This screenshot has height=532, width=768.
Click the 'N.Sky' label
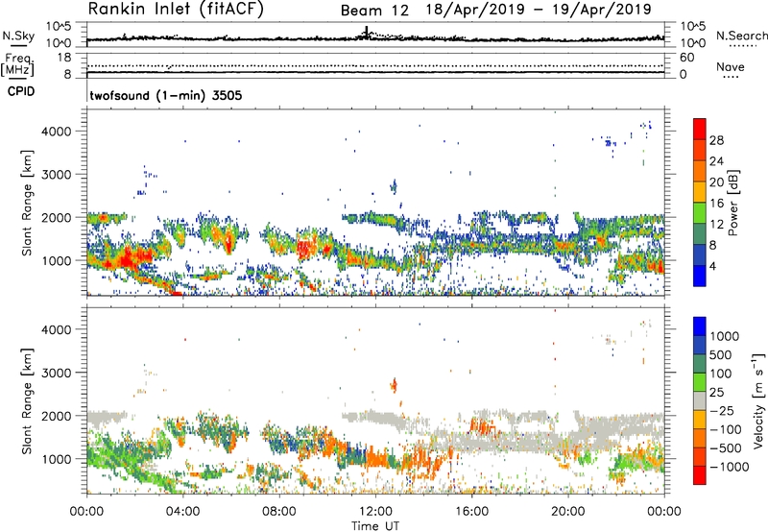click(x=18, y=36)
